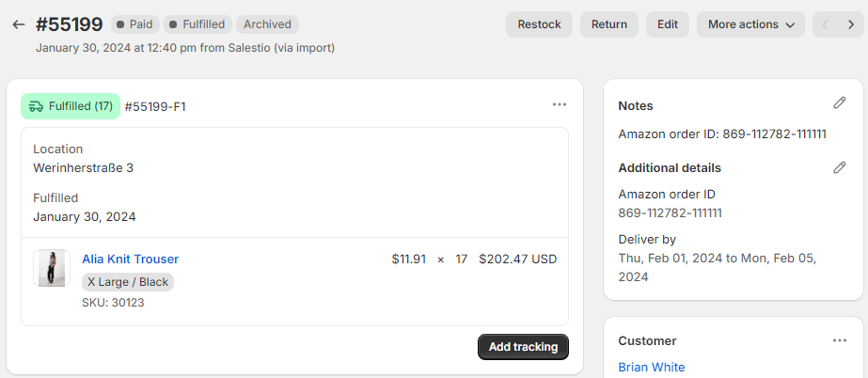
Task: Go back using the left arrow icon
Action: (19, 24)
